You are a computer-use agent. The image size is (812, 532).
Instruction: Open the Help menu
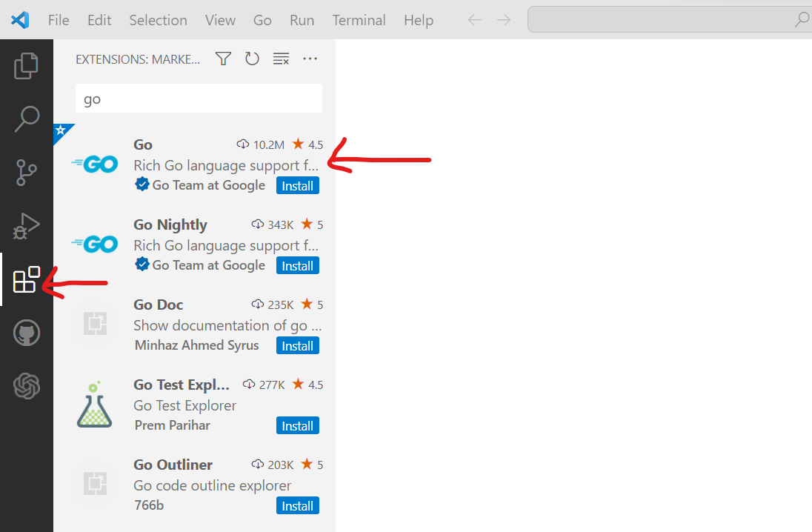(419, 20)
